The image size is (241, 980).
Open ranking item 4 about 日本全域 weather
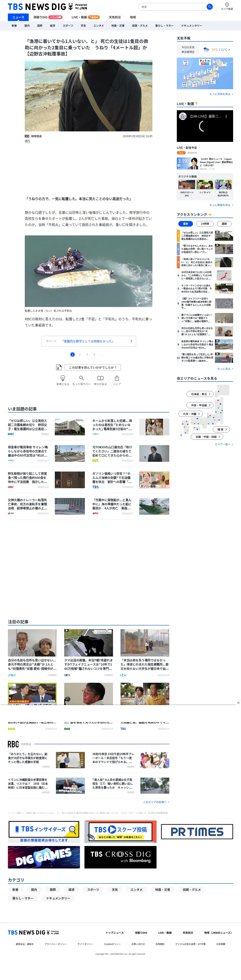(205, 276)
